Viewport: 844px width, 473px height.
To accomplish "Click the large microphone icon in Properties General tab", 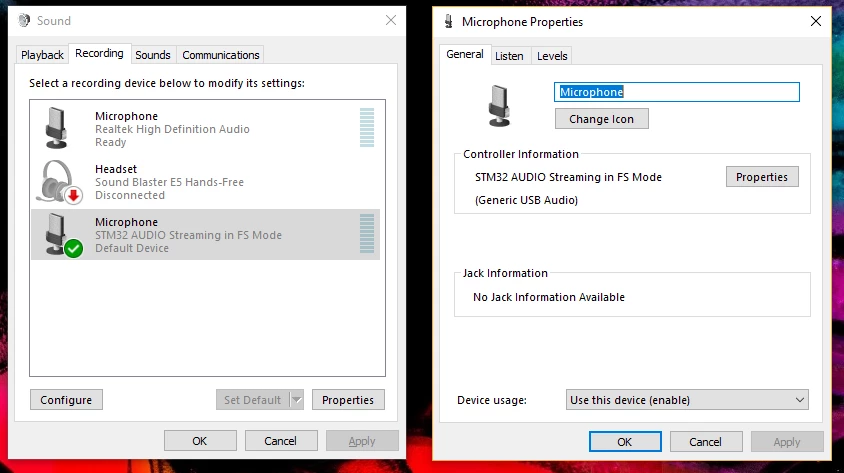I will (499, 105).
